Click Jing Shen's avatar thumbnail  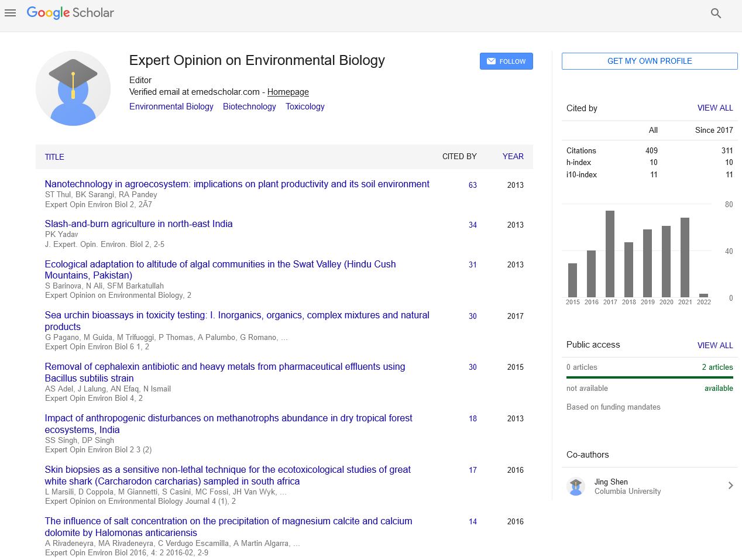coord(576,486)
